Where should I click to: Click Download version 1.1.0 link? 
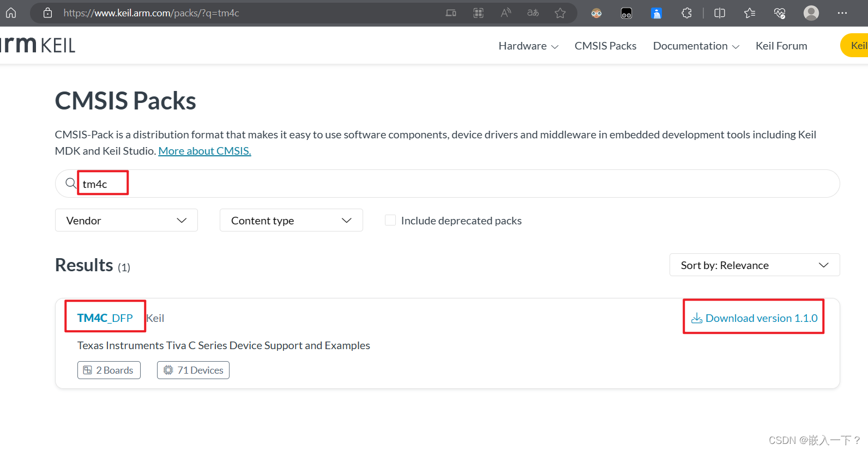click(755, 318)
